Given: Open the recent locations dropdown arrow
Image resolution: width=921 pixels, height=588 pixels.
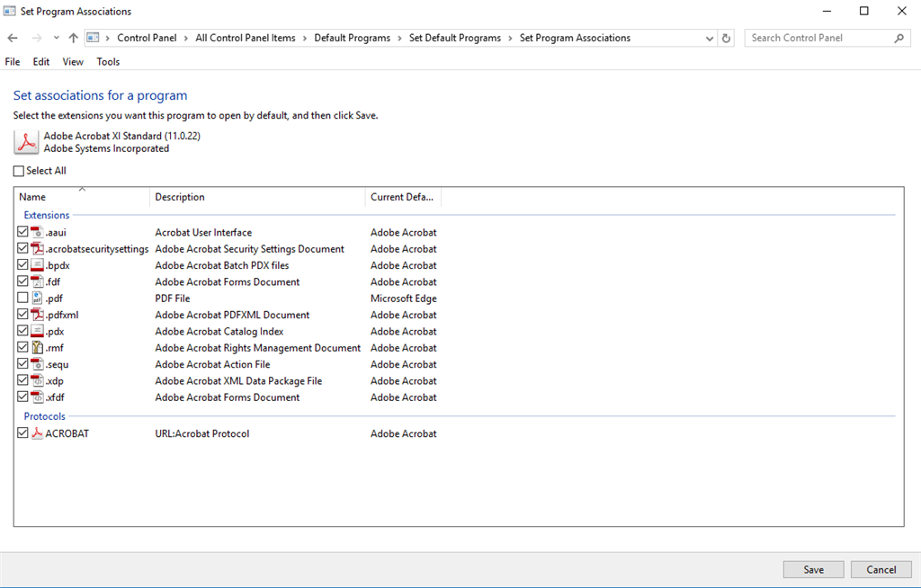Looking at the screenshot, I should click(x=56, y=38).
